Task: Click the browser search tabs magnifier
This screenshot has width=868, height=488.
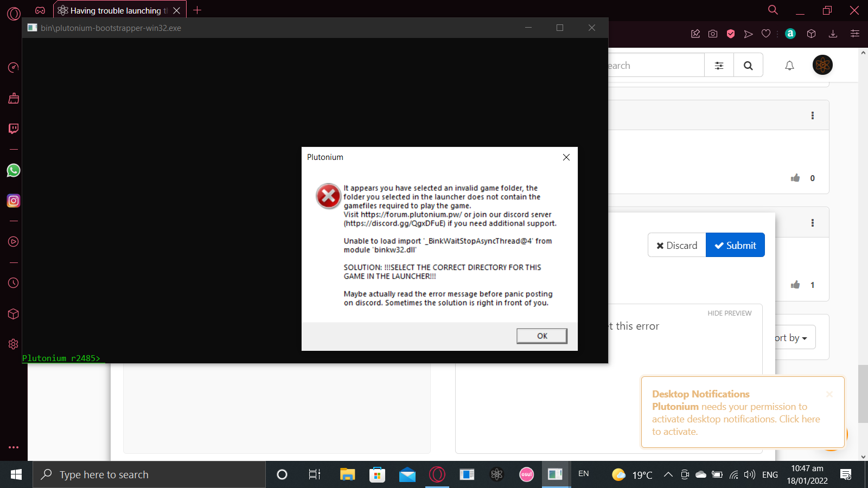Action: pos(773,10)
